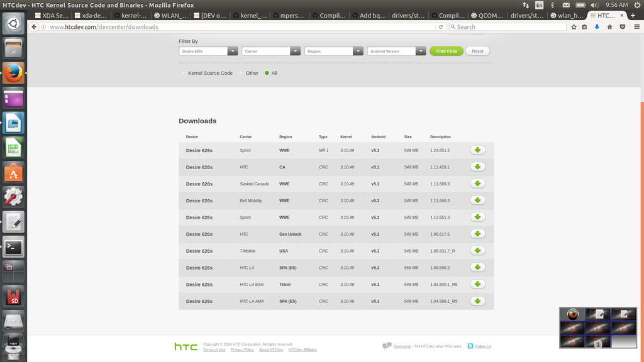This screenshot has height=362, width=644.
Task: Download the T-Mobile USA Desire 626s file
Action: click(x=477, y=251)
